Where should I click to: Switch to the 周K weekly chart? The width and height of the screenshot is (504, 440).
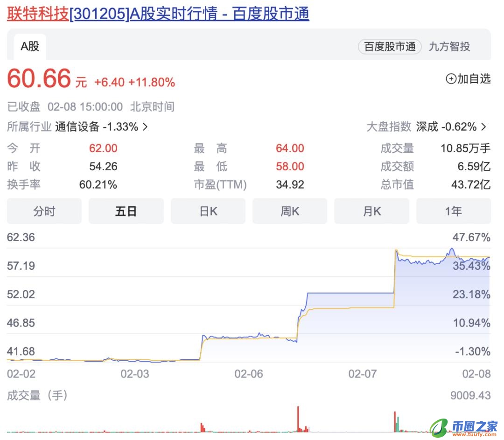click(290, 211)
